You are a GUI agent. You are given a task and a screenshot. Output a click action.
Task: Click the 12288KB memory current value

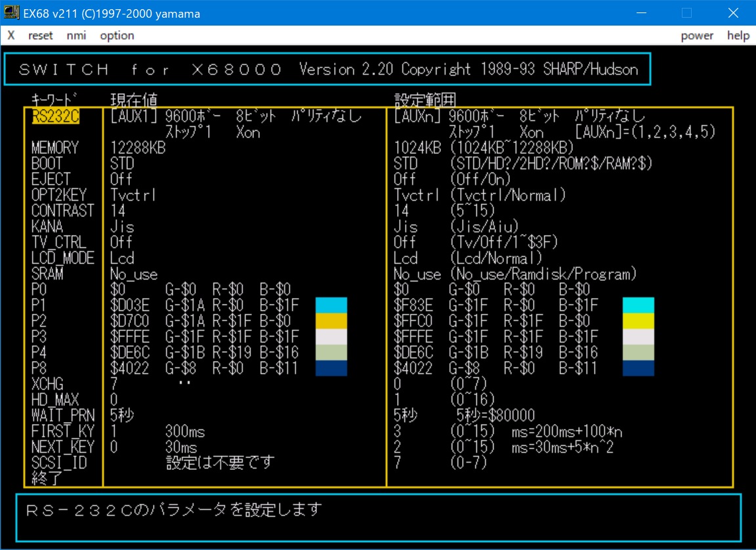pyautogui.click(x=138, y=148)
